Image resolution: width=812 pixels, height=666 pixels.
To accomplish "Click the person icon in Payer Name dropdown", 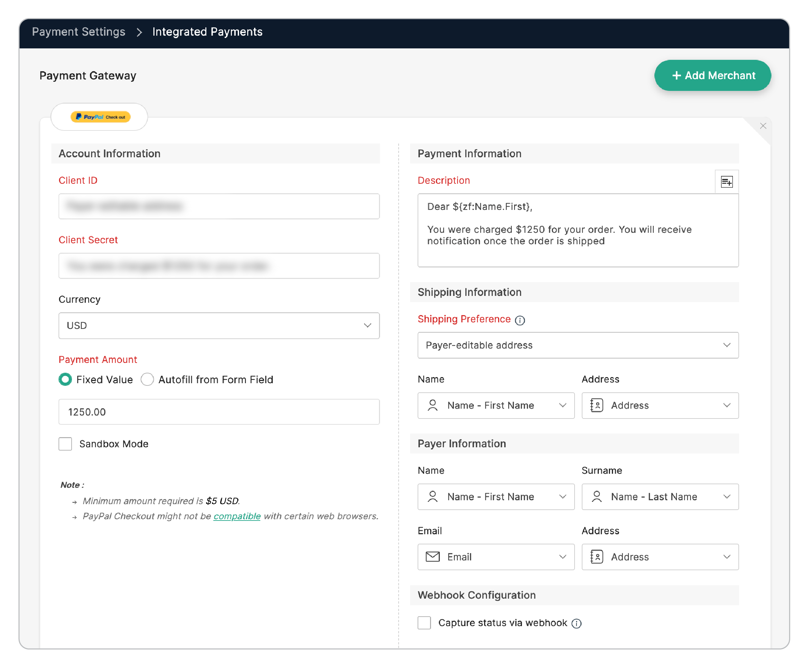I will tap(432, 497).
